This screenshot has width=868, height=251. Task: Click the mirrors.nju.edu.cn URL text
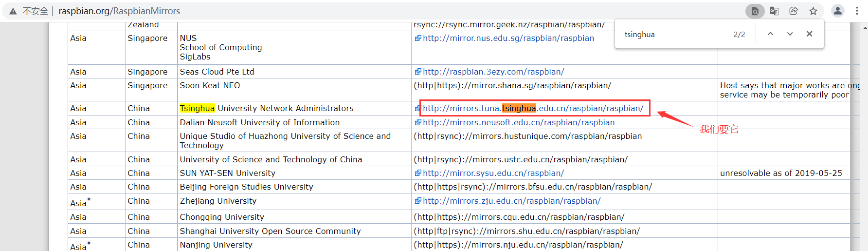[518, 245]
